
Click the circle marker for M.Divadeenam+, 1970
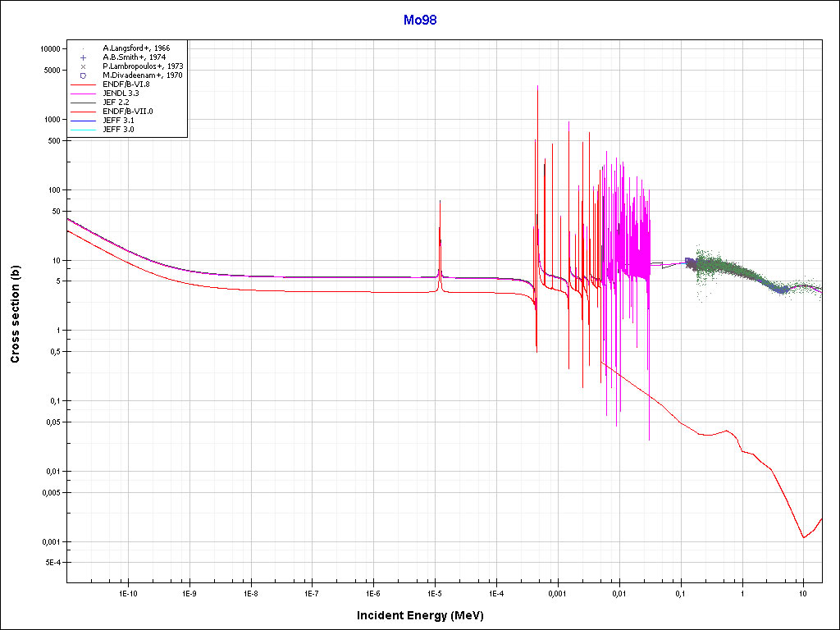84,75
